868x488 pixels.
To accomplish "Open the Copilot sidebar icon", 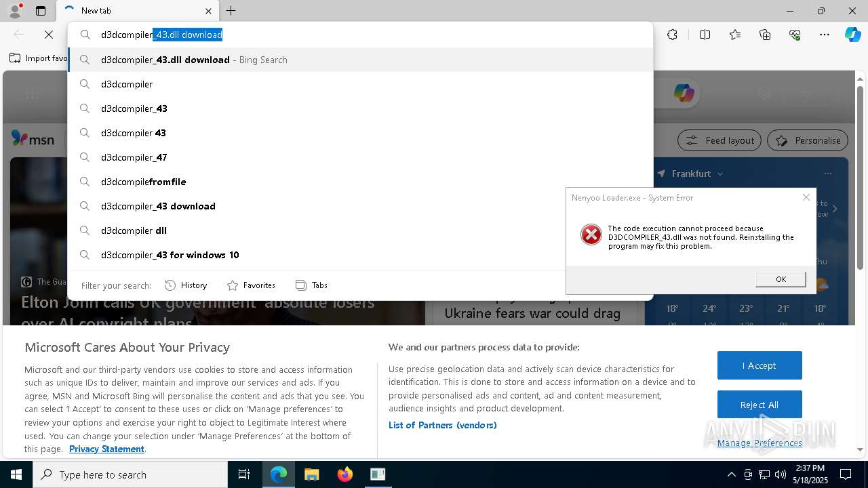I will coord(852,35).
